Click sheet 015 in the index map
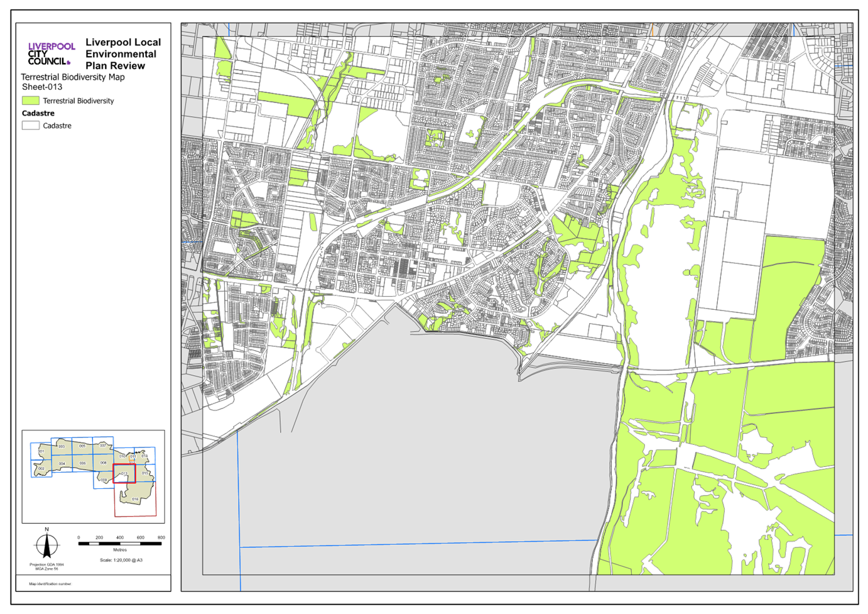This screenshot has height=614, width=868. coord(146,473)
